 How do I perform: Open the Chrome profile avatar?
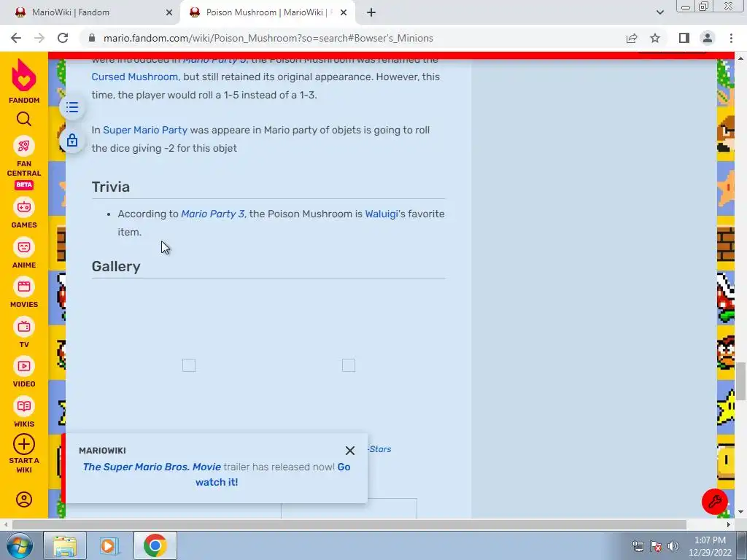[708, 38]
